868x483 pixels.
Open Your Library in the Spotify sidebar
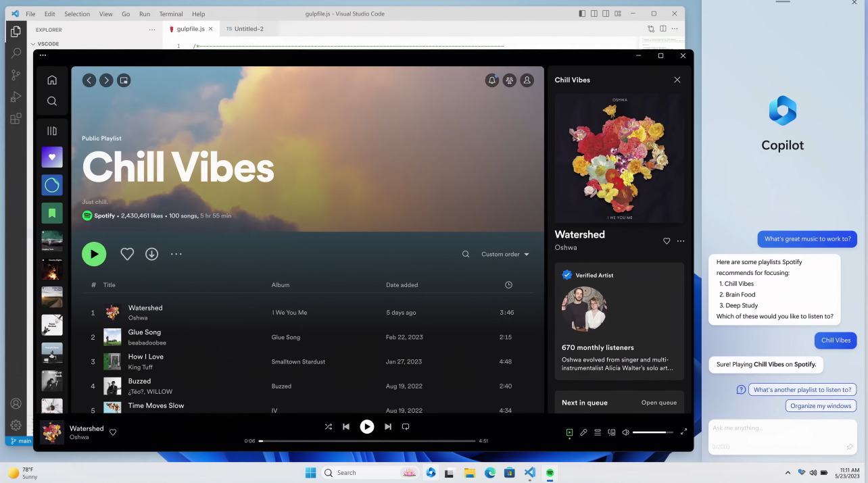click(x=52, y=131)
